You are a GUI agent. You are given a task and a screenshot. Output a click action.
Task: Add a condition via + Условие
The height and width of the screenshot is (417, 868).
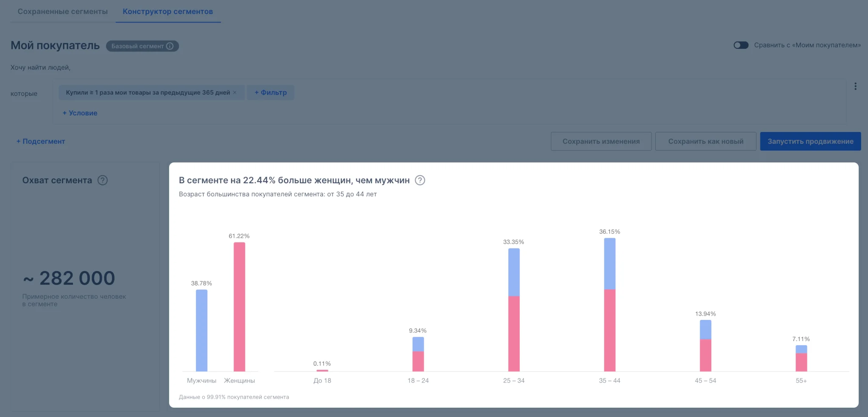coord(80,113)
